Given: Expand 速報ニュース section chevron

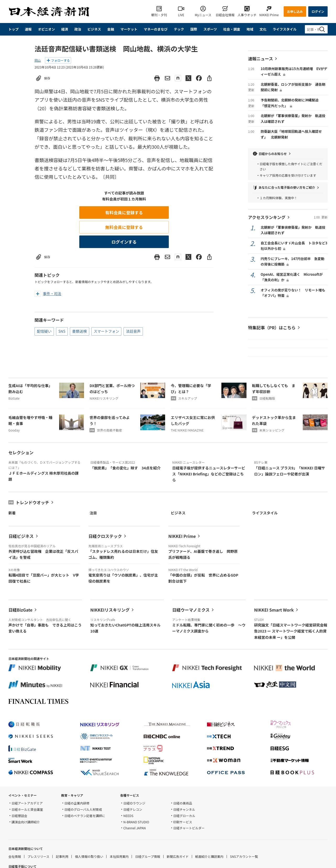Looking at the screenshot, I should [x=276, y=59].
